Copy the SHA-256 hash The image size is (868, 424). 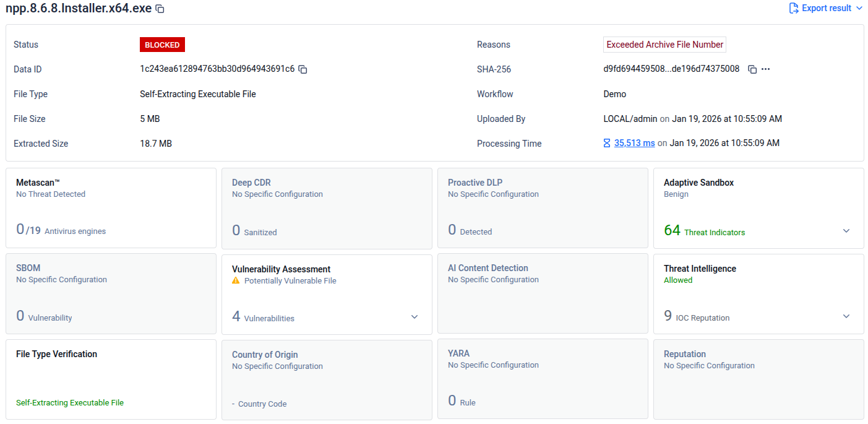coord(752,69)
